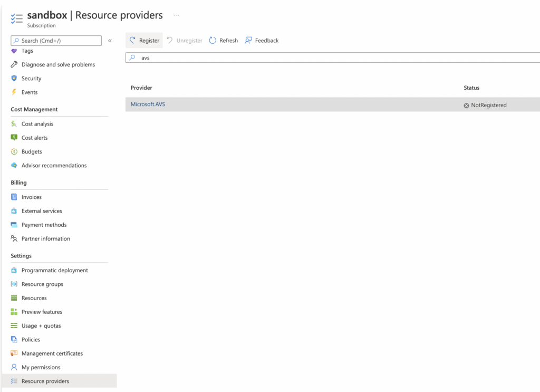
Task: Click the Invoices icon
Action: click(14, 197)
